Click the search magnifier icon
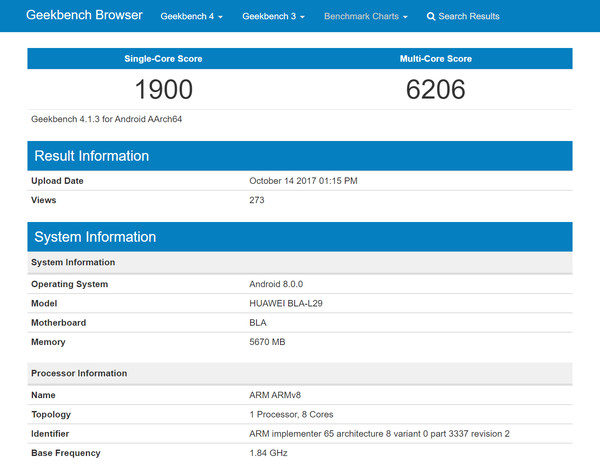The image size is (600, 468). coord(431,16)
